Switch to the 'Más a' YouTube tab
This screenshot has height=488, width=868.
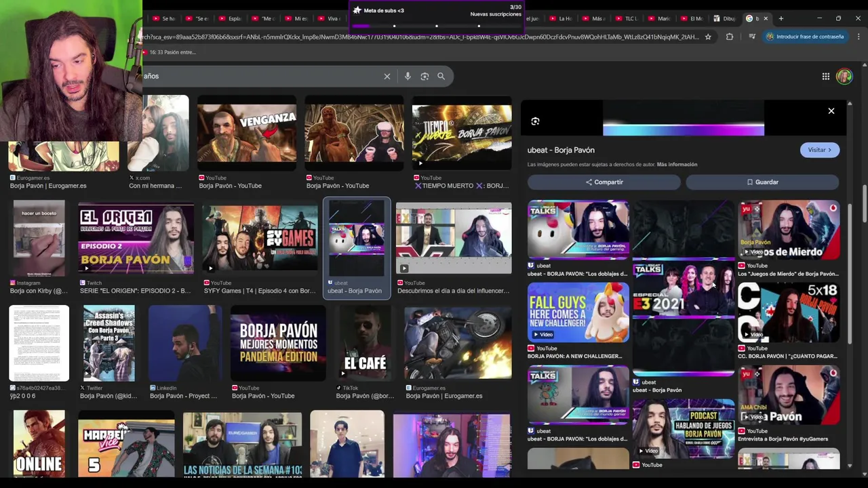pyautogui.click(x=594, y=18)
